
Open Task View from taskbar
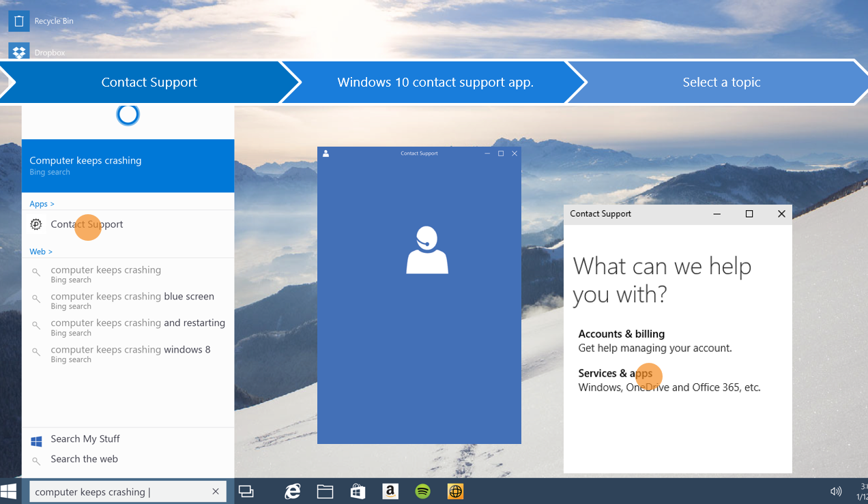[246, 491]
